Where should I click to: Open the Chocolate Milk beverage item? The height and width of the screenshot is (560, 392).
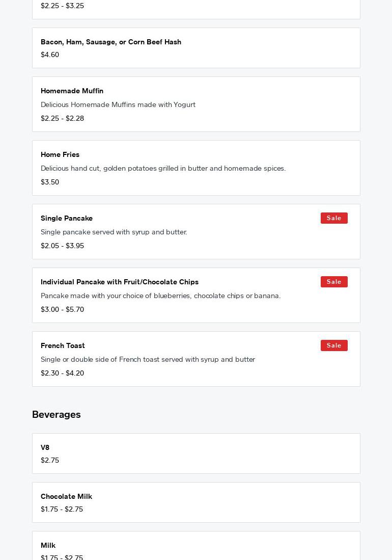point(66,496)
